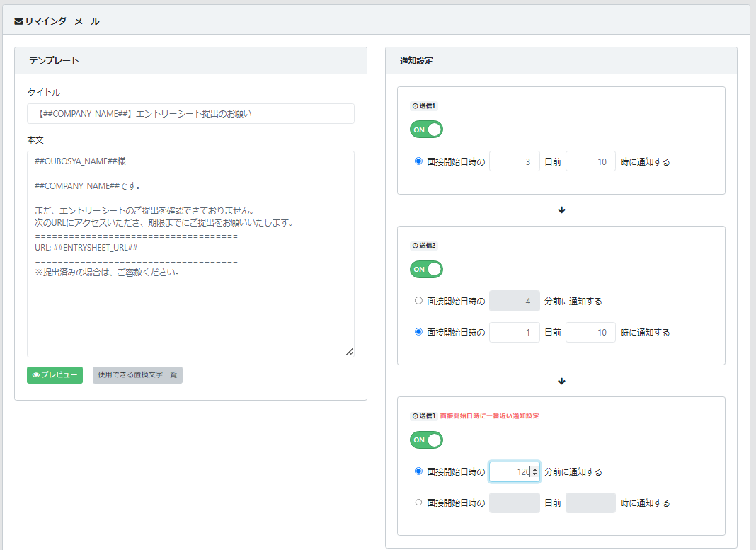Click the プレビュー button
The width and height of the screenshot is (756, 550).
[55, 375]
